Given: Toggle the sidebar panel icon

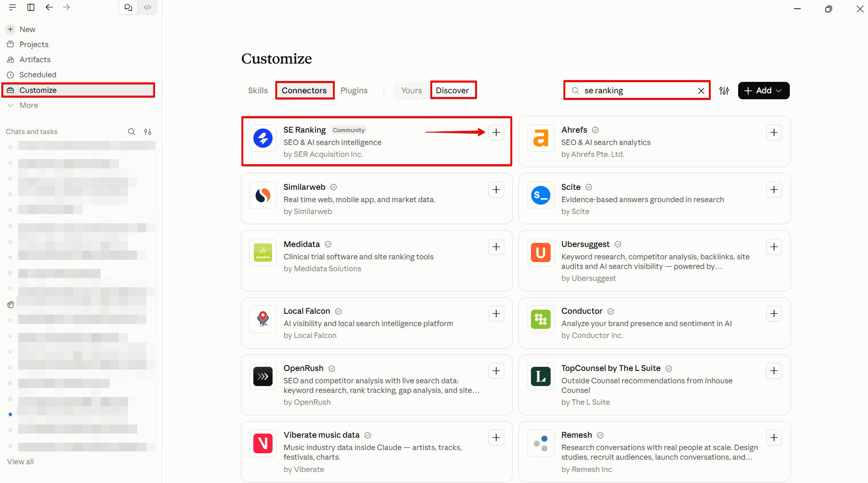Looking at the screenshot, I should click(31, 7).
